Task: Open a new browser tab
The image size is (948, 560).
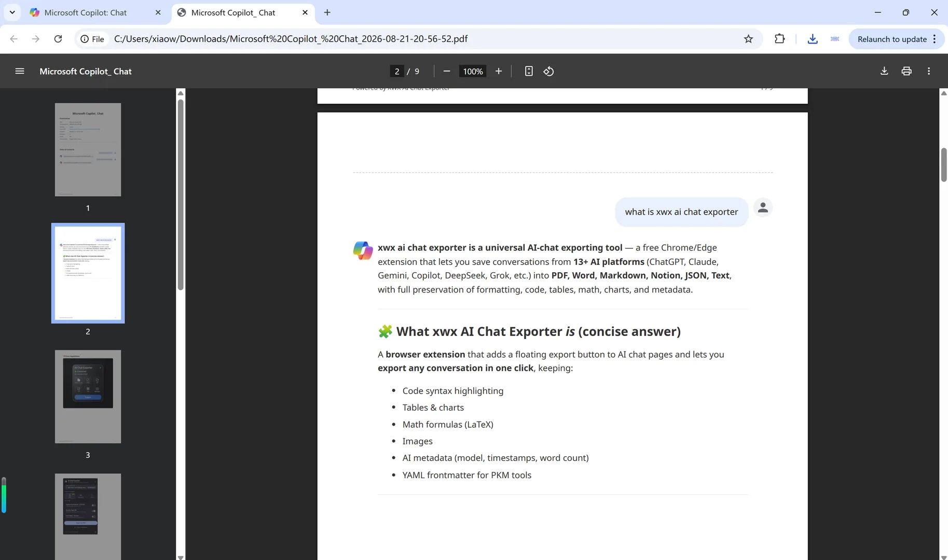Action: (x=327, y=12)
